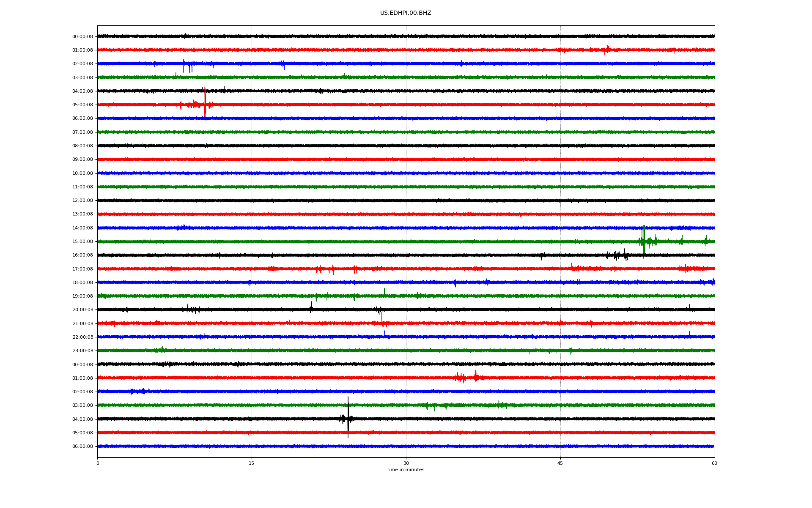Click the last 06:00:08 label at bottom
Screen dimensions: 812x508
[82, 447]
